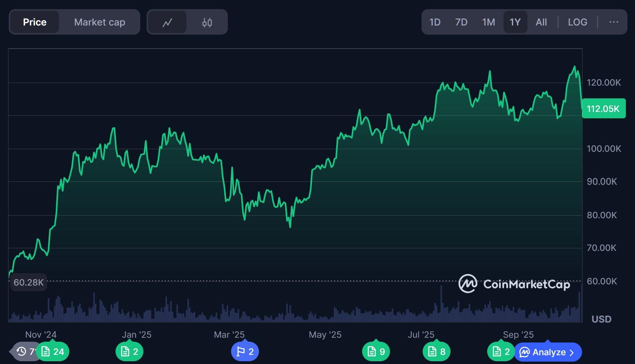Open the Mar '25 flag events badge

click(245, 352)
